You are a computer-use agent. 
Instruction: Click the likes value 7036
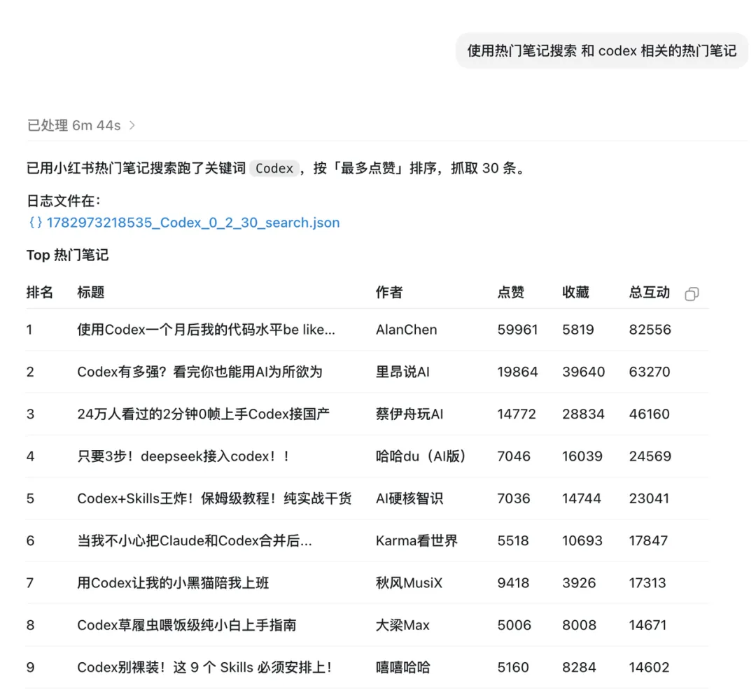[x=514, y=498]
